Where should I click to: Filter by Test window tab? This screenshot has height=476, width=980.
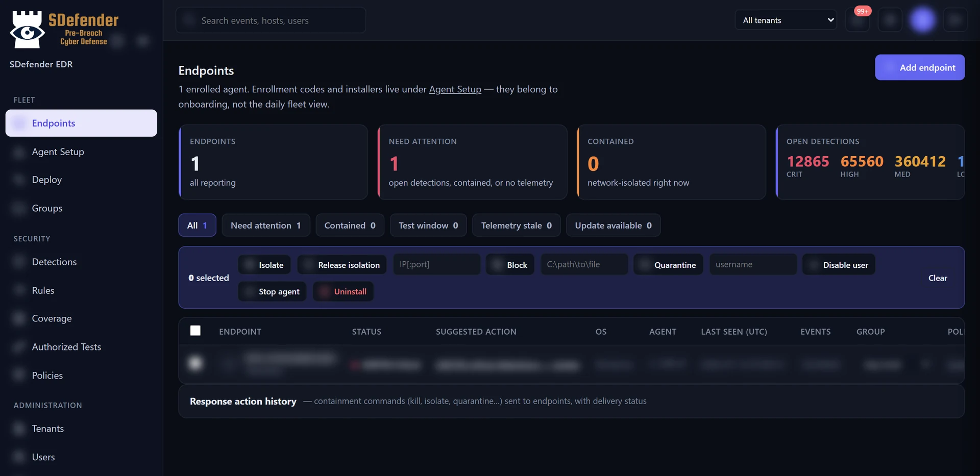(x=428, y=225)
